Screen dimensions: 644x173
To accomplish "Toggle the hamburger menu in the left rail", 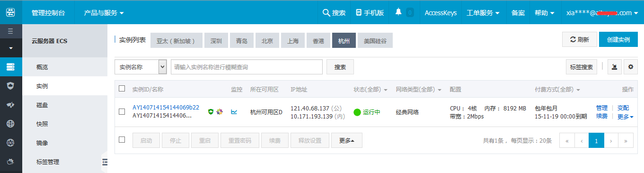I will [x=10, y=31].
